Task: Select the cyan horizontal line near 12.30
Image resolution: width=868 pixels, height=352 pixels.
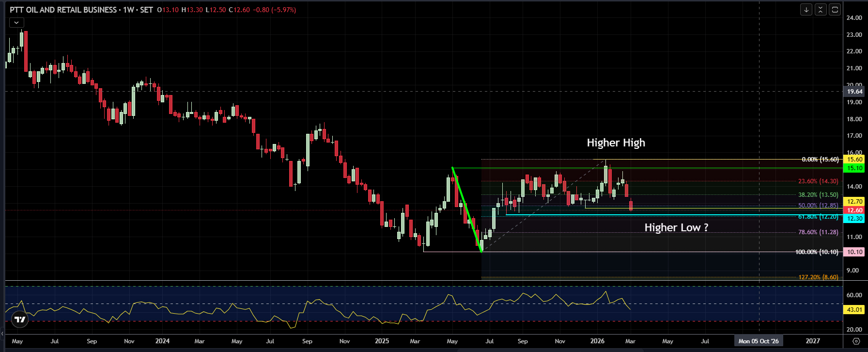Action: (673, 215)
